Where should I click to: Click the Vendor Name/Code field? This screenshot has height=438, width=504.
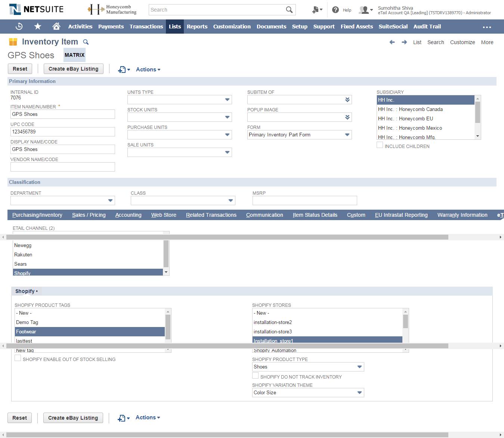(63, 167)
